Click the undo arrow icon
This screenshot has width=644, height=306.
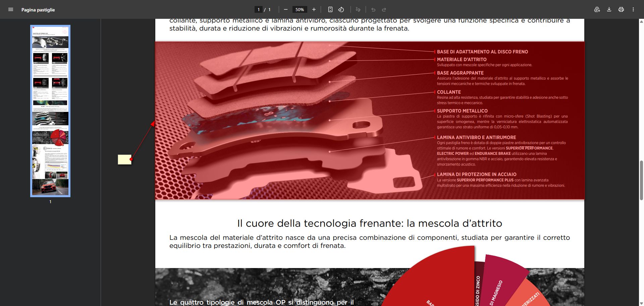pos(373,10)
